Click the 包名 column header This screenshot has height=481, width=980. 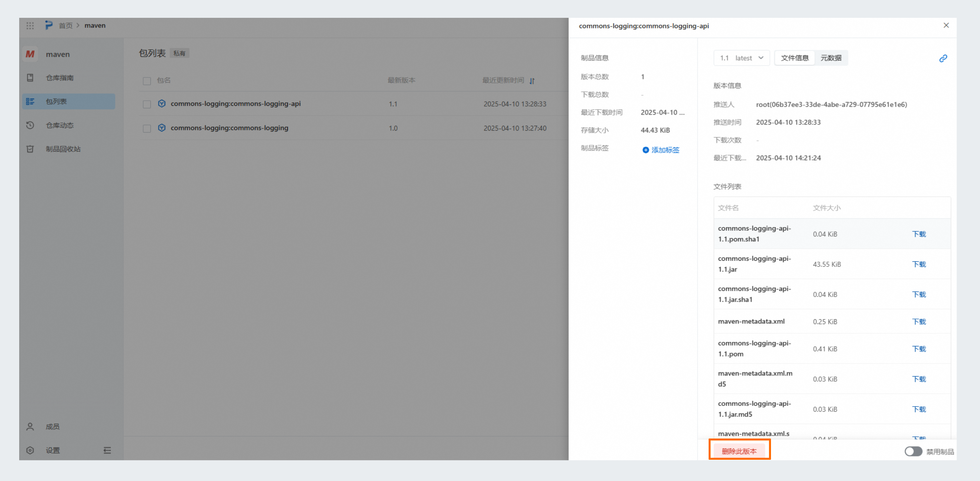click(x=163, y=80)
